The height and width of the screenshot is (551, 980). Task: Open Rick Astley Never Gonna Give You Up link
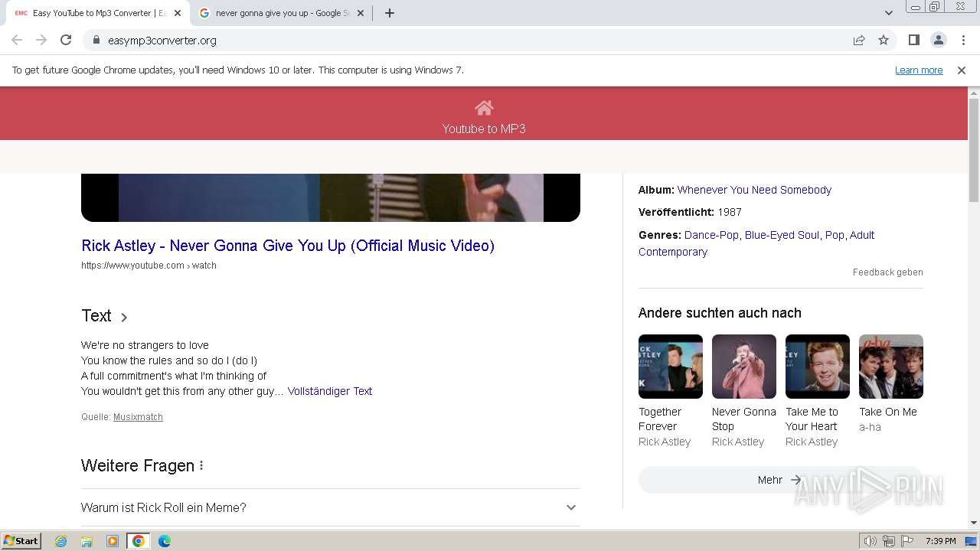pyautogui.click(x=288, y=246)
